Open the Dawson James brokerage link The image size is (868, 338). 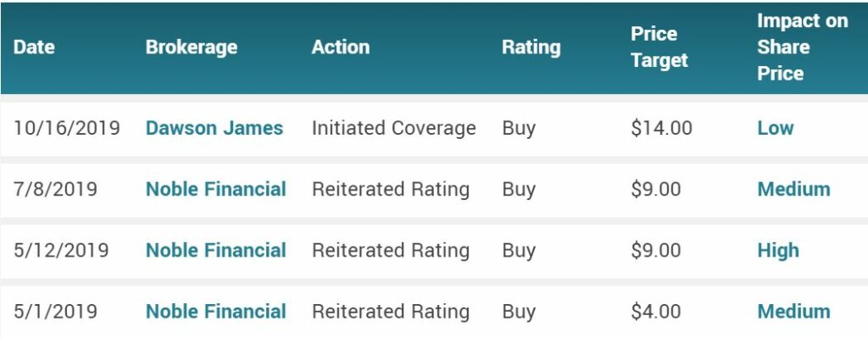[x=214, y=128]
